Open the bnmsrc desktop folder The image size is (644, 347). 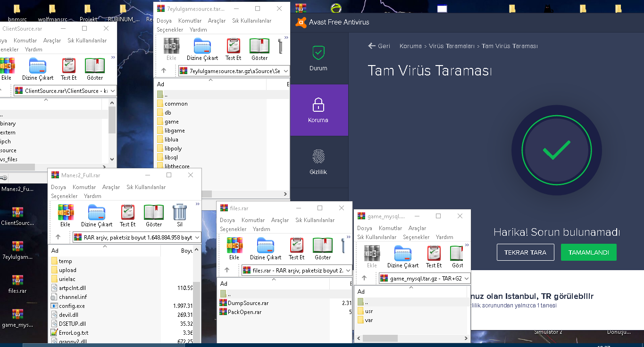[x=17, y=13]
